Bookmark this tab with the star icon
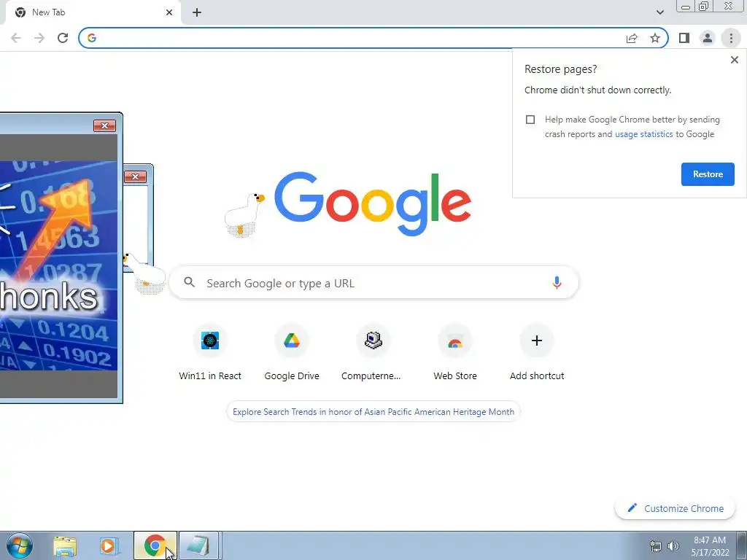Image resolution: width=747 pixels, height=560 pixels. [655, 38]
